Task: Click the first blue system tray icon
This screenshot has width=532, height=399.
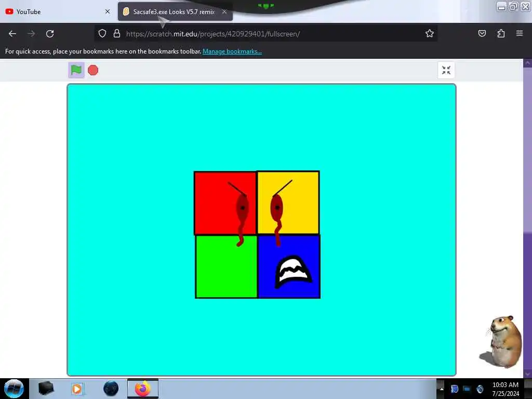Action: pos(454,389)
